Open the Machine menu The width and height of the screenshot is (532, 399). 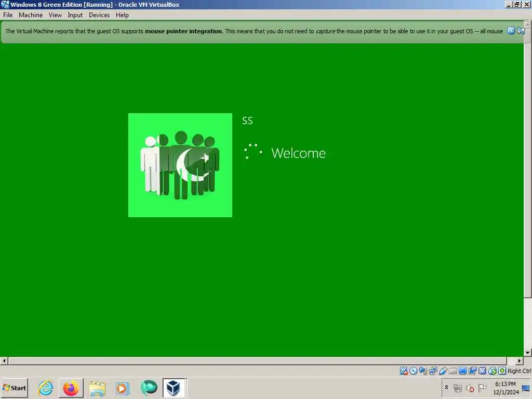click(31, 15)
